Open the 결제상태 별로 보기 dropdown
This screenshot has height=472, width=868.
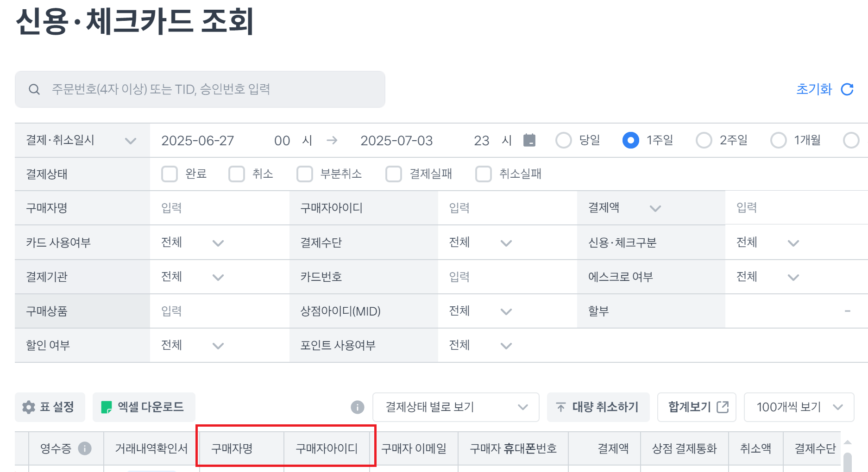click(x=456, y=407)
